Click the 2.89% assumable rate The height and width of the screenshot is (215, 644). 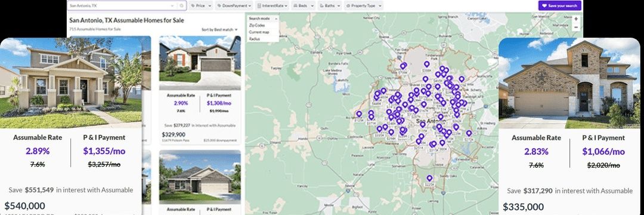pyautogui.click(x=37, y=151)
